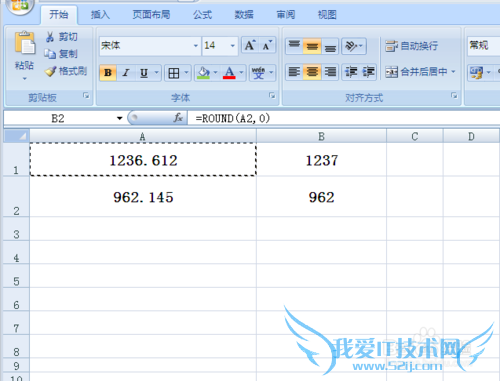This screenshot has width=500, height=381.
Task: Click formula bar with =ROUND(A2,0)
Action: tap(343, 118)
